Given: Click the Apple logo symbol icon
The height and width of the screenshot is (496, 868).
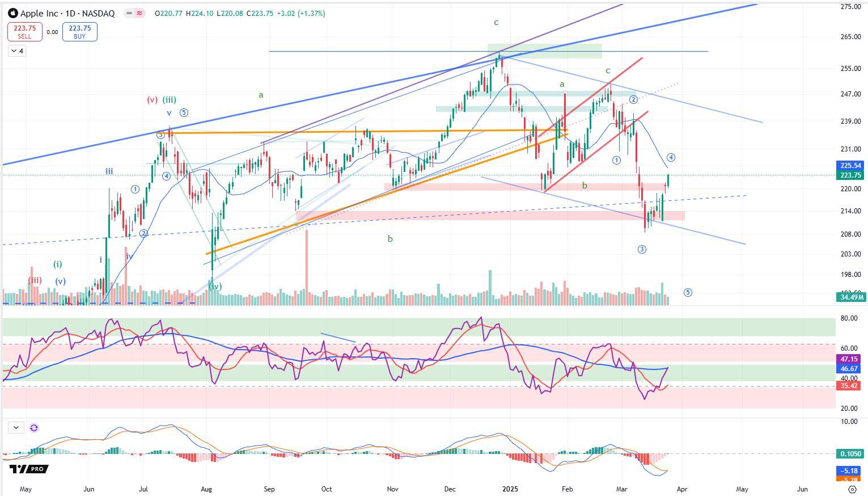Looking at the screenshot, I should 13,13.
